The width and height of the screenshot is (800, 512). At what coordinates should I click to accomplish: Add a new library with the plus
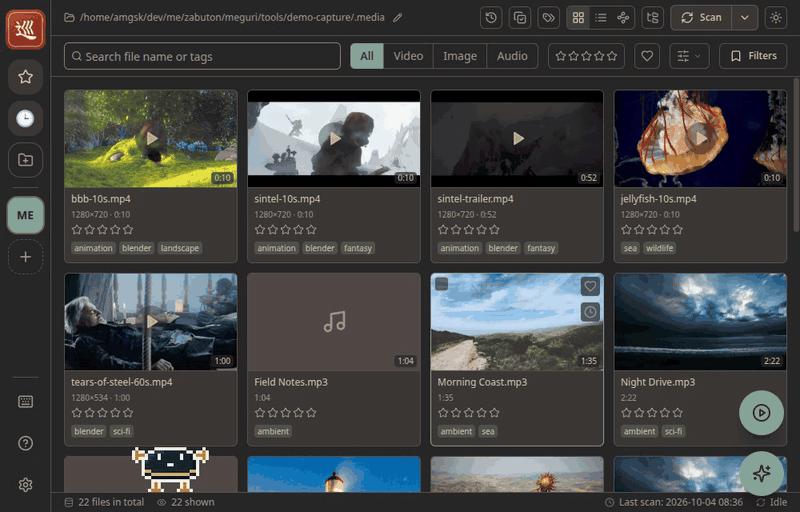point(26,257)
